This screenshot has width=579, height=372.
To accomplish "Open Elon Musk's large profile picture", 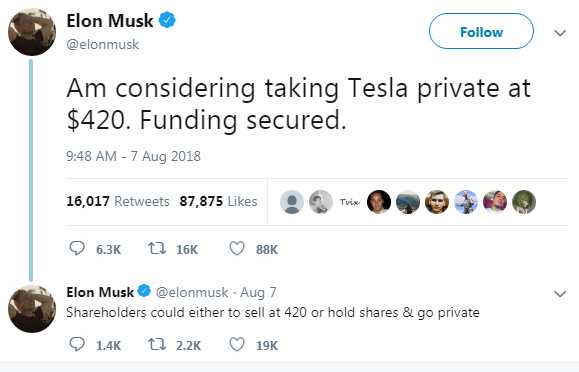I will (x=32, y=32).
